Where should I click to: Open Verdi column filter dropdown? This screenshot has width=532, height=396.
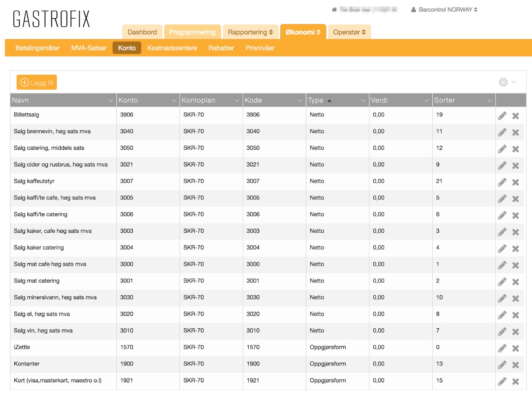426,101
